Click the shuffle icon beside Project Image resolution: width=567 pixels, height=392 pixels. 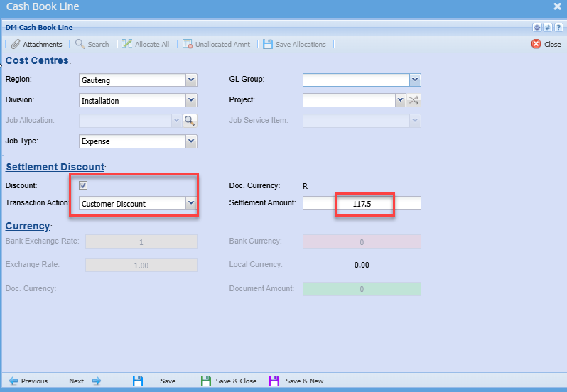point(414,100)
